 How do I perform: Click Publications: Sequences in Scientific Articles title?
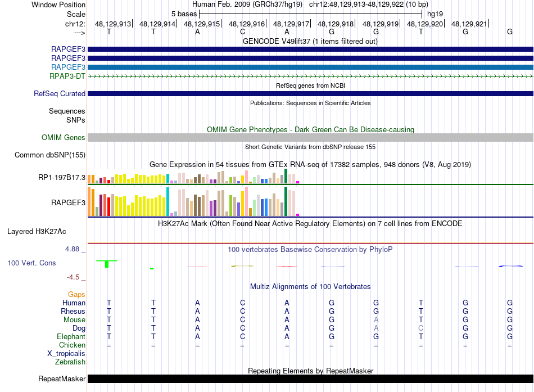click(x=310, y=103)
